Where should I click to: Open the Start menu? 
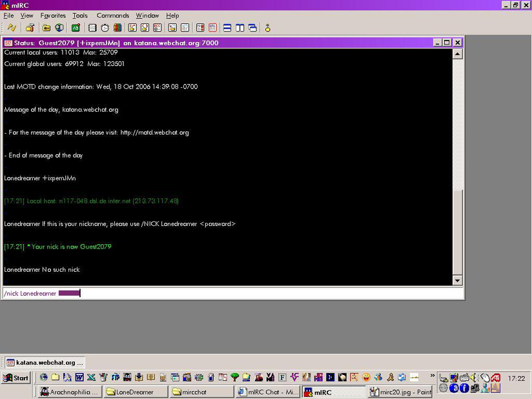pos(16,378)
